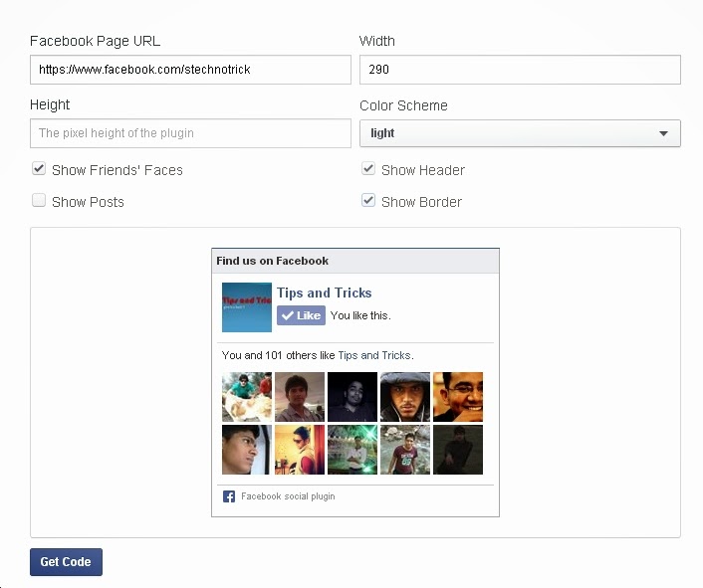Open the Tips and Tricks page title link
Viewport: 703px width, 588px height.
[325, 293]
